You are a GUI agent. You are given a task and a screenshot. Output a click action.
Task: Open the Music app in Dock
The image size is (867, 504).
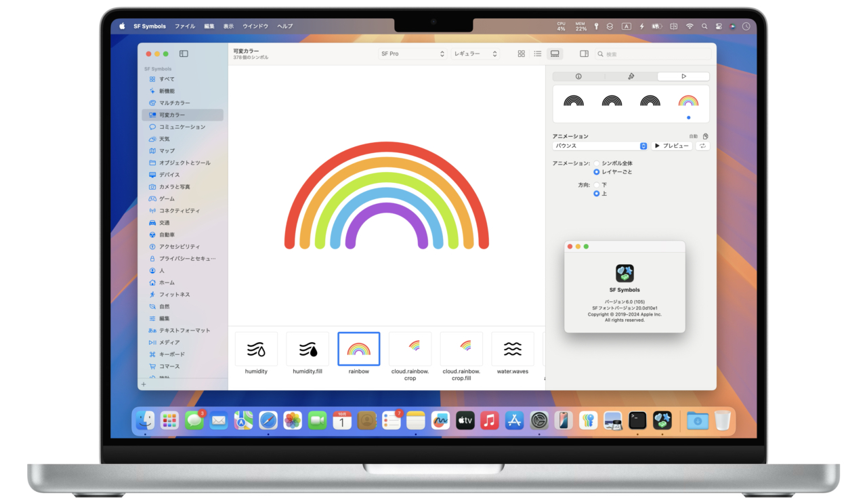point(490,421)
